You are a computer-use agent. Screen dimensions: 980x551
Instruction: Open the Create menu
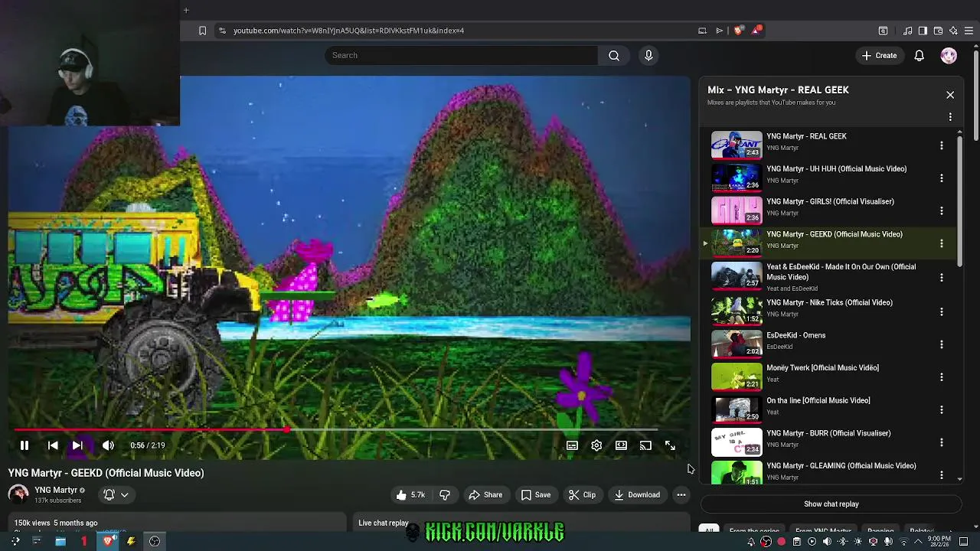click(879, 55)
